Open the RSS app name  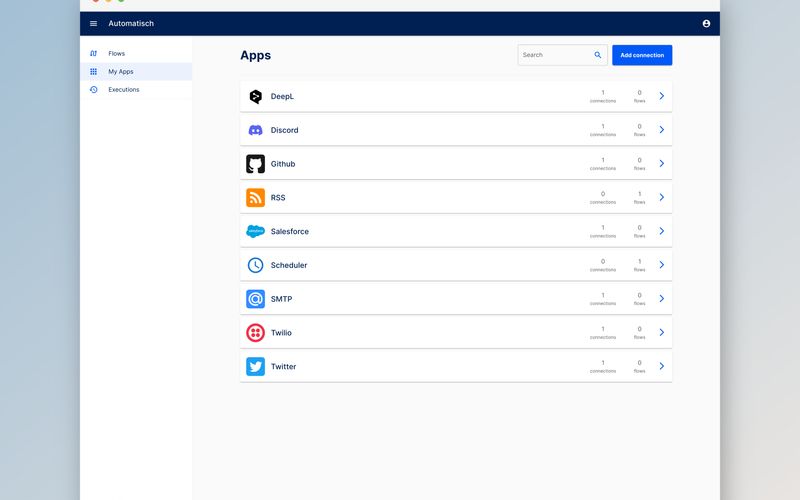(x=278, y=197)
